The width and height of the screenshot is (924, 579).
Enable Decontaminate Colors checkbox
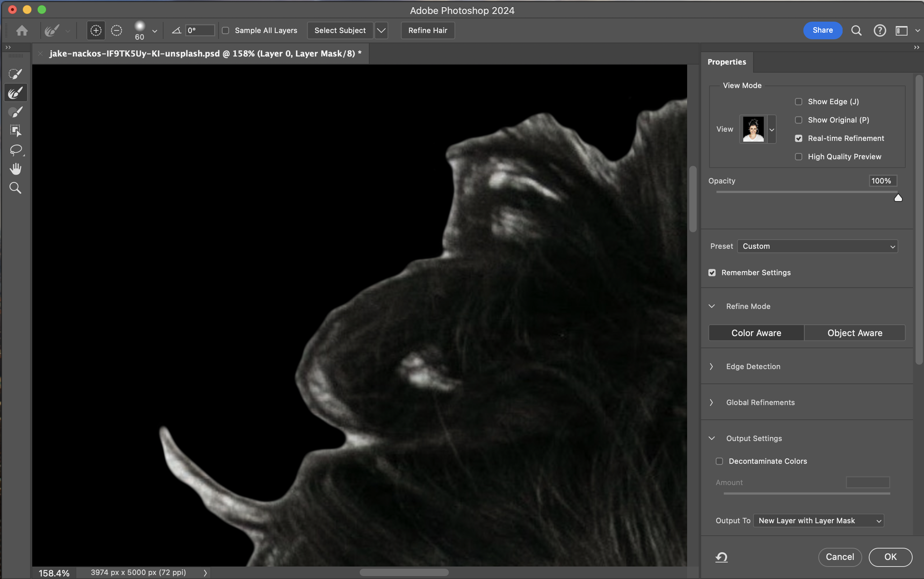point(719,461)
